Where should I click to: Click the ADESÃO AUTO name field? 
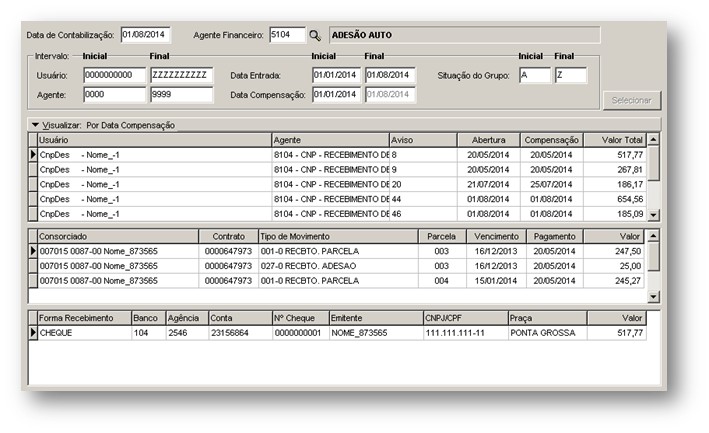pos(465,35)
